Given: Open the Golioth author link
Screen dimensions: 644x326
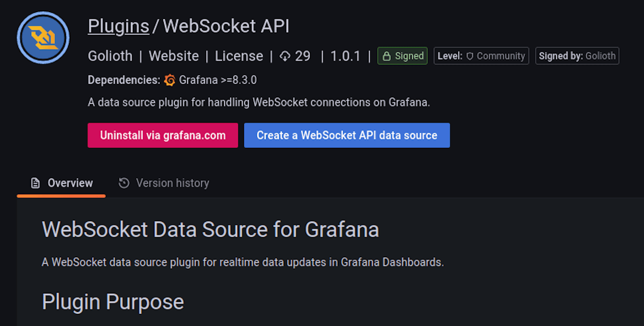Looking at the screenshot, I should (x=110, y=56).
